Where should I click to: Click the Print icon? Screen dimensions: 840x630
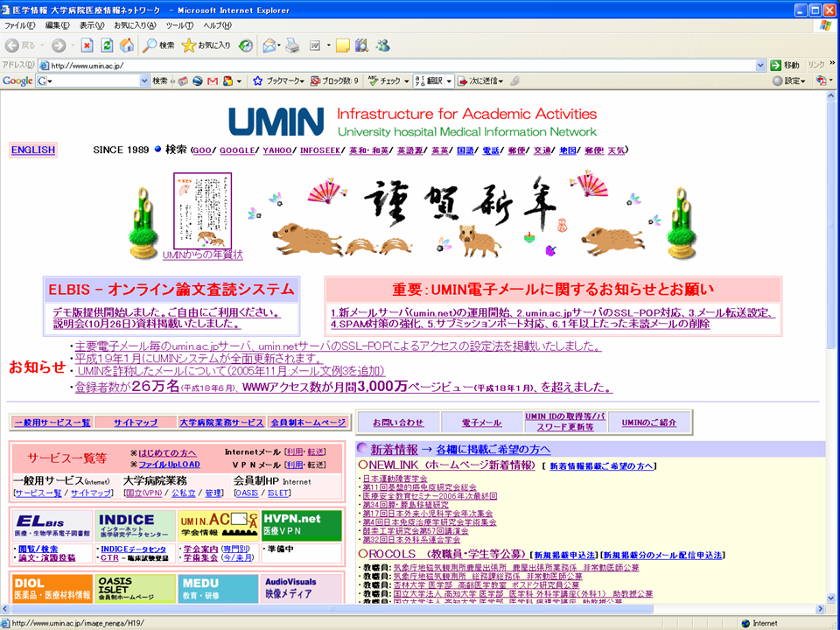coord(292,45)
